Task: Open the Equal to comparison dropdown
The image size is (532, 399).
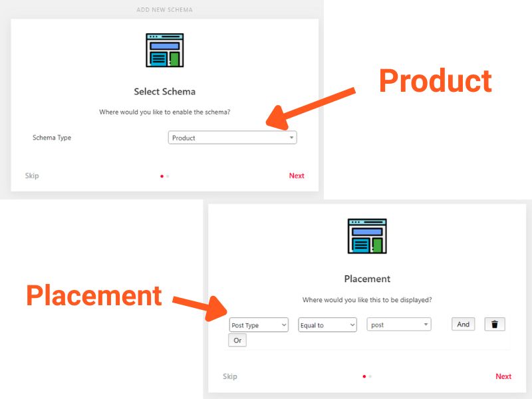Action: pyautogui.click(x=327, y=325)
